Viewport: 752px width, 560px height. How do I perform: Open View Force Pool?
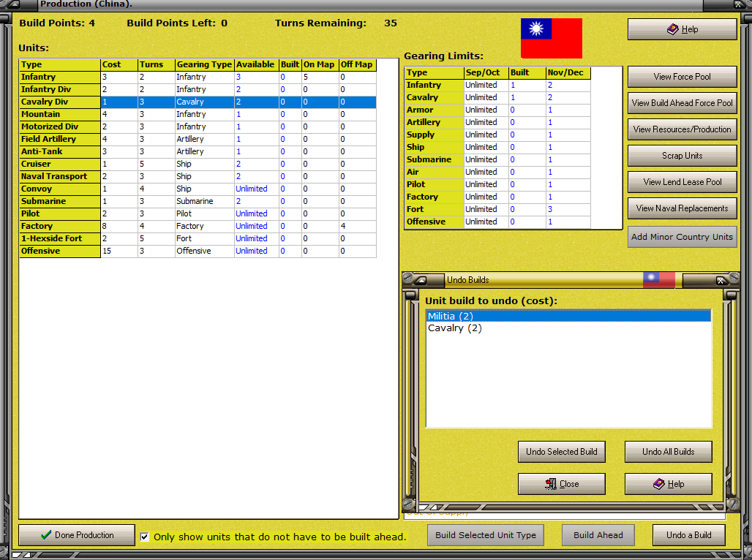(x=682, y=77)
